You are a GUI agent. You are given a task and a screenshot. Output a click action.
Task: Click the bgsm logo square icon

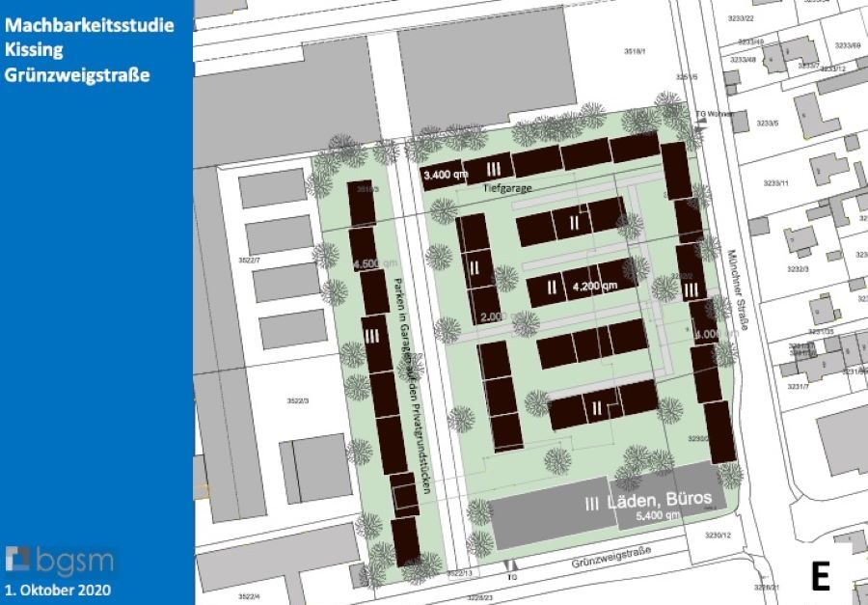[x=17, y=559]
